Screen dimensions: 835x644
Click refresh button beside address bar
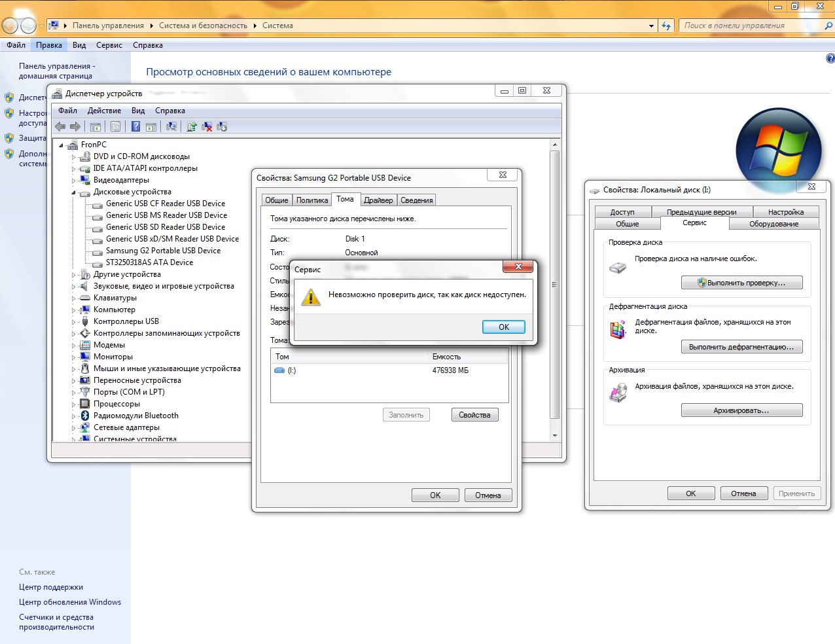(666, 26)
